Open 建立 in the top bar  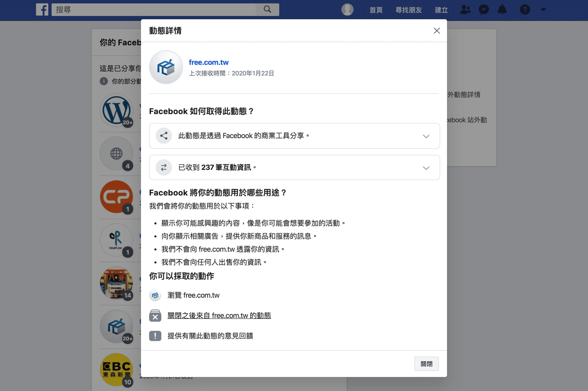tap(441, 10)
